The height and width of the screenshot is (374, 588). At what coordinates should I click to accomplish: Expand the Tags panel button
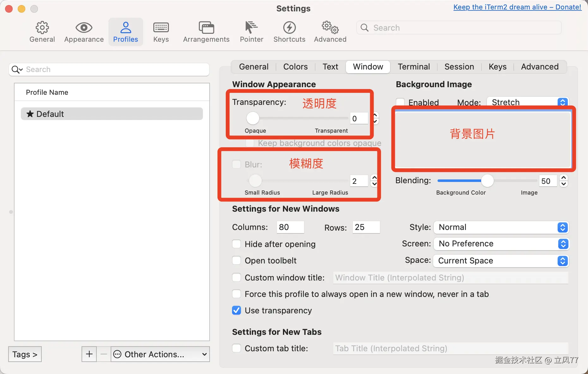coord(25,354)
